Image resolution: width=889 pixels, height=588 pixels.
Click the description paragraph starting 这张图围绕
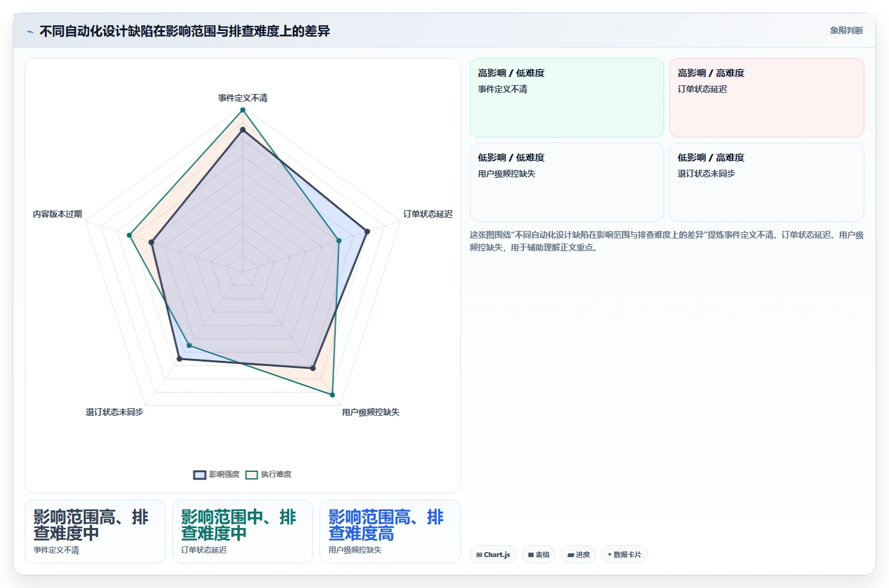667,241
